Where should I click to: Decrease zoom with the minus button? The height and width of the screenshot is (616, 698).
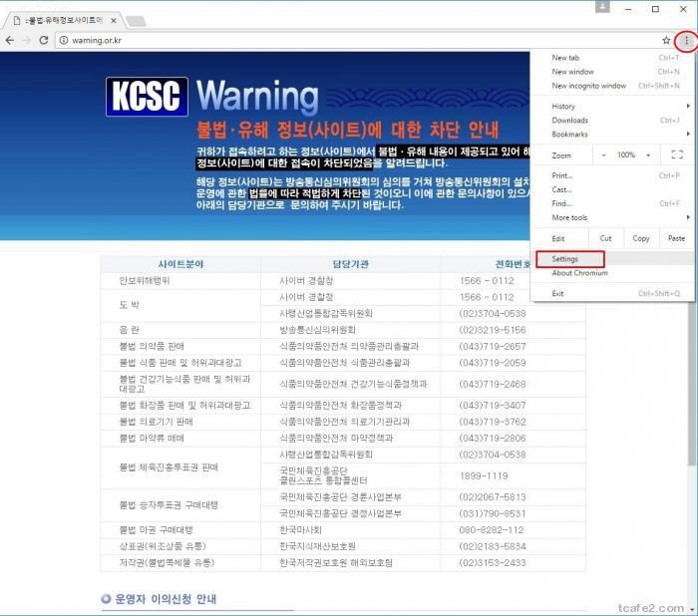pos(603,155)
